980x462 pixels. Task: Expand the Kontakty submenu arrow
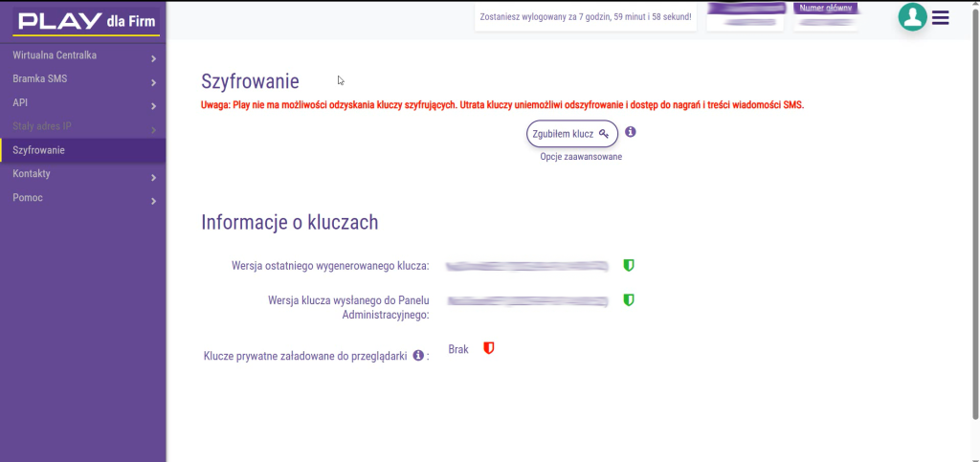coord(153,178)
